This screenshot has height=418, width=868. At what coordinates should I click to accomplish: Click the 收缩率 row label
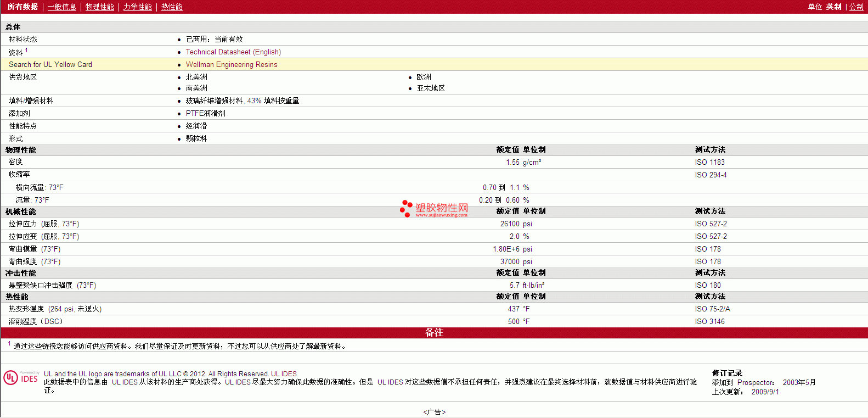[19, 174]
